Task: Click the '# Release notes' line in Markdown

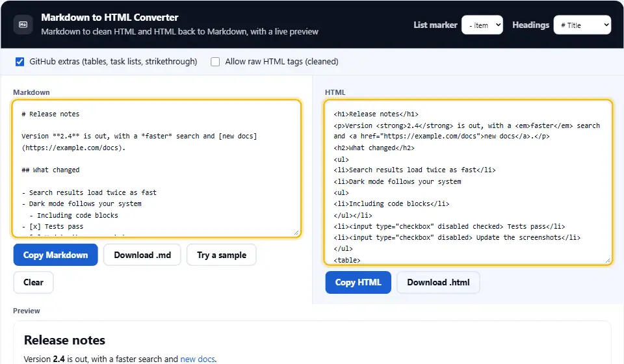Action: click(51, 114)
